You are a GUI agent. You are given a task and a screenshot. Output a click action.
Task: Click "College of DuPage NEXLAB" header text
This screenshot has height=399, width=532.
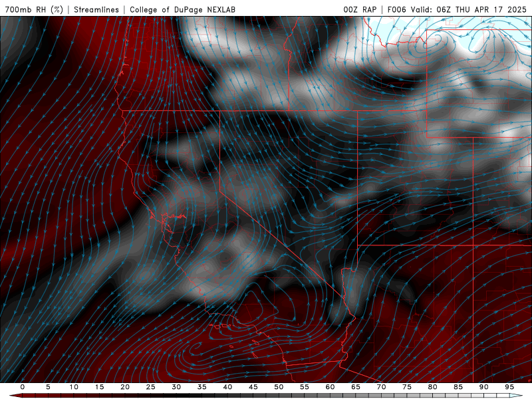coord(182,9)
